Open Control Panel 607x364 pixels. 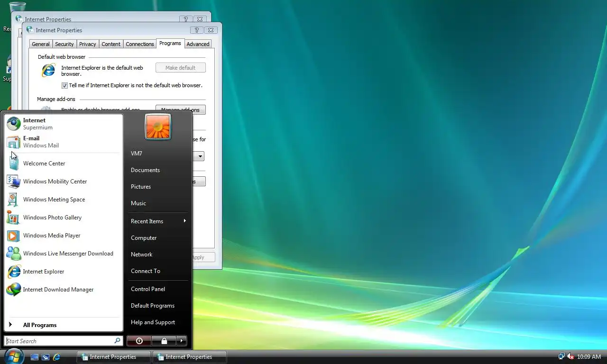tap(158, 289)
